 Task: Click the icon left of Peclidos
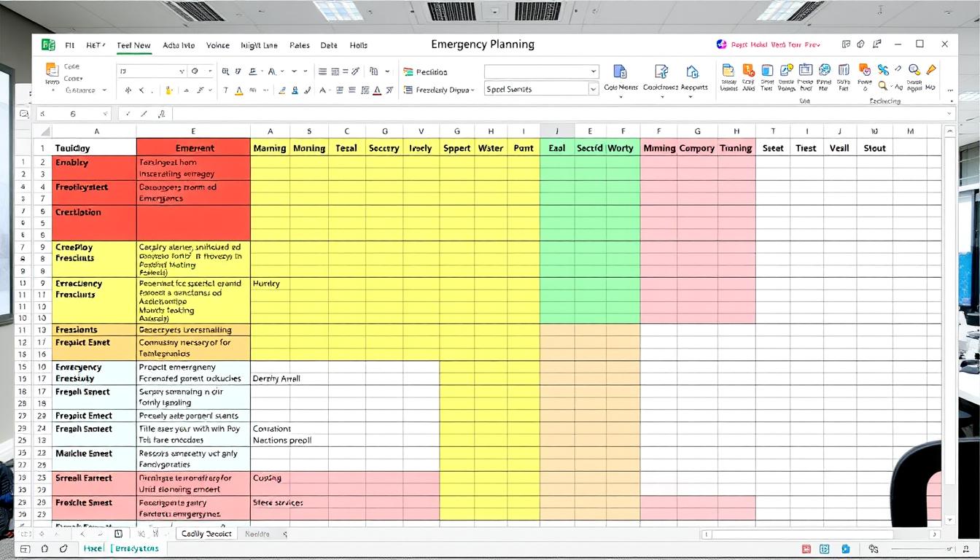(408, 72)
